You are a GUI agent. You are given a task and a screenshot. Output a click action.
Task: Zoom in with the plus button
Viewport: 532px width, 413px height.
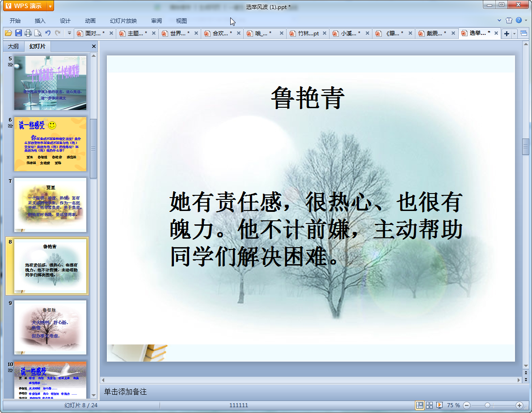pyautogui.click(x=519, y=405)
